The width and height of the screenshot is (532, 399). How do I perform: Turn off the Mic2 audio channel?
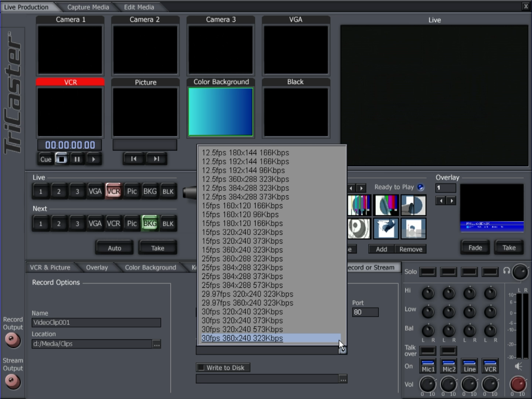449,366
